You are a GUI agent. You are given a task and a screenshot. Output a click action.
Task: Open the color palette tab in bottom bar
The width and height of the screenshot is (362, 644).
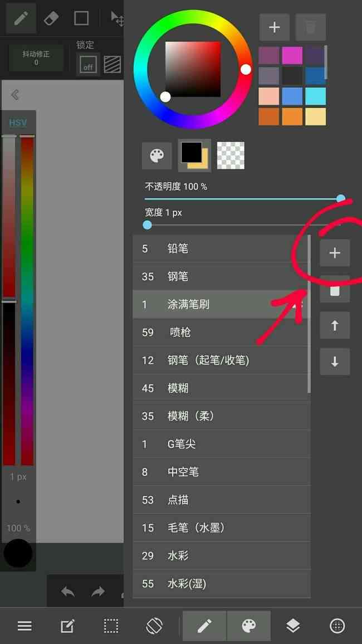(x=249, y=626)
